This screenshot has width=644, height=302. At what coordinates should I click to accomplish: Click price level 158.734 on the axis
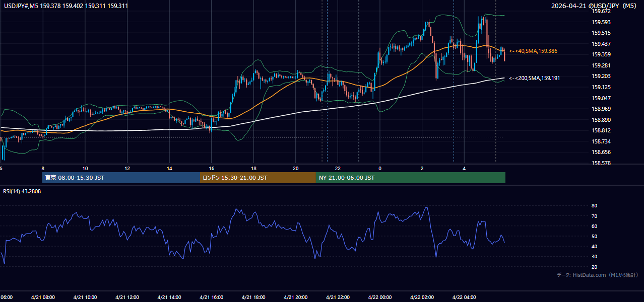[x=601, y=141]
